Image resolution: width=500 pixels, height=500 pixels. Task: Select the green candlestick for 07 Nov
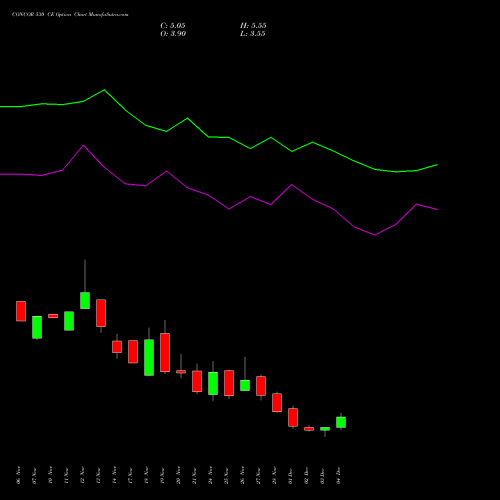click(37, 327)
